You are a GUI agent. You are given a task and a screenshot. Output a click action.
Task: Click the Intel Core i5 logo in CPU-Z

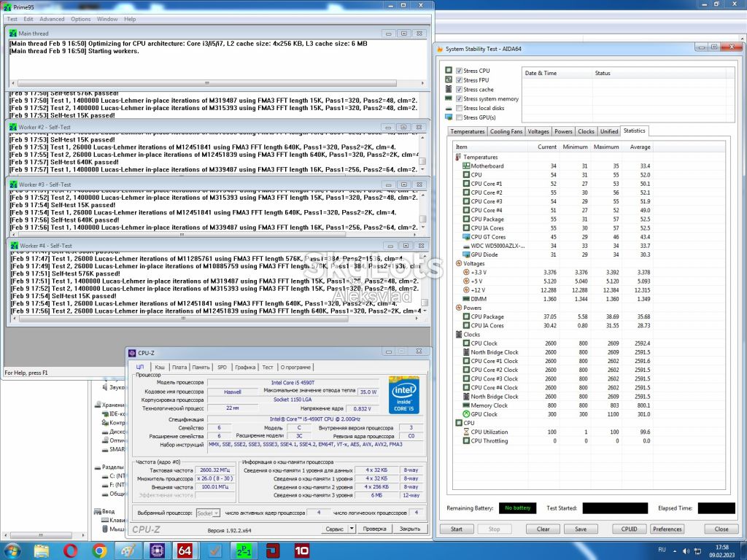(x=403, y=394)
